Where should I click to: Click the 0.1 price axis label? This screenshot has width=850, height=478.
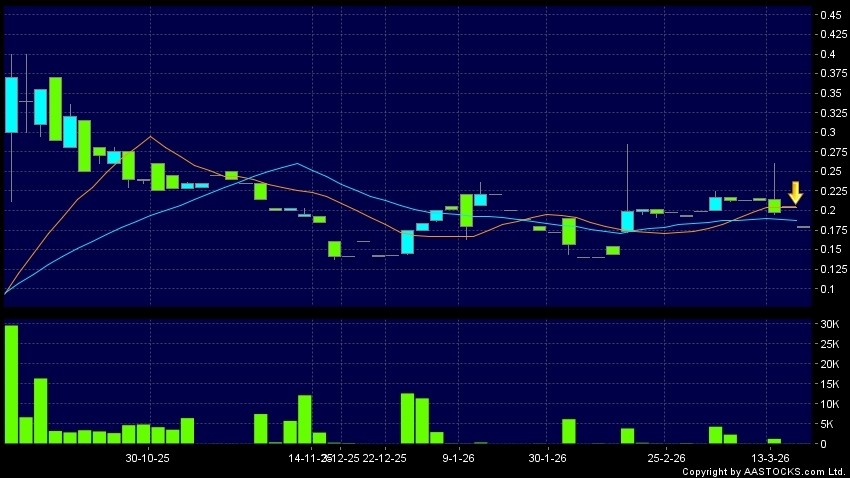point(829,289)
